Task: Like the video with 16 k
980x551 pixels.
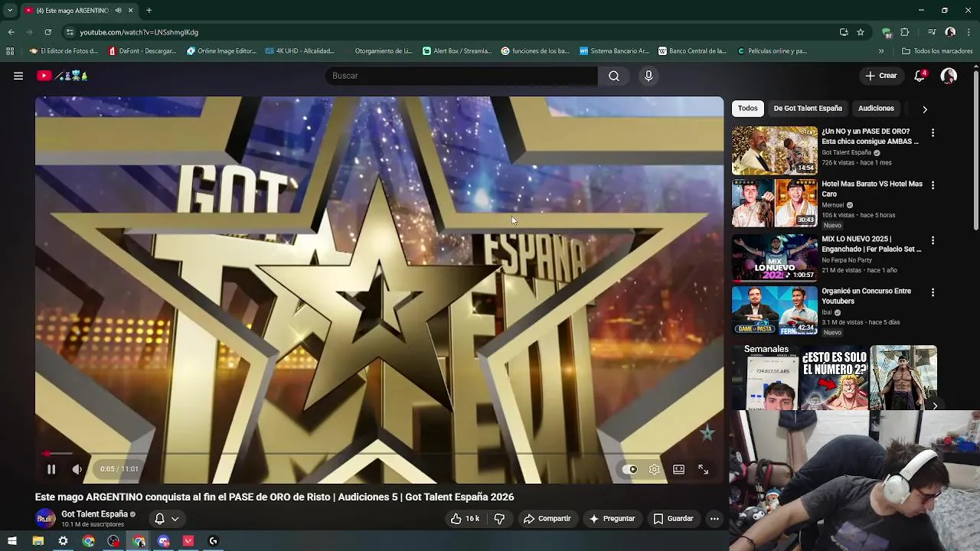Action: click(465, 518)
